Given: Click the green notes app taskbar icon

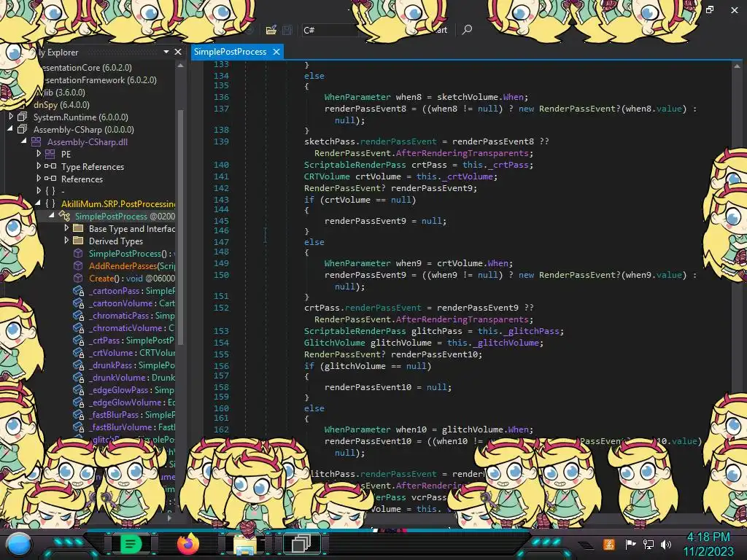Looking at the screenshot, I should click(x=130, y=544).
